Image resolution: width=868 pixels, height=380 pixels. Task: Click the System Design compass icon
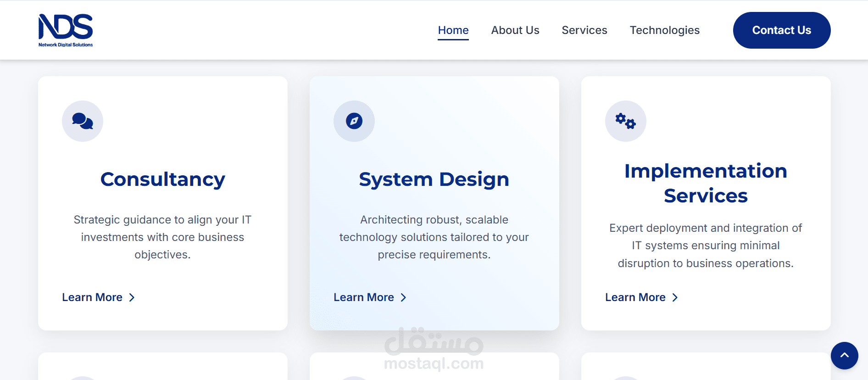pyautogui.click(x=354, y=121)
